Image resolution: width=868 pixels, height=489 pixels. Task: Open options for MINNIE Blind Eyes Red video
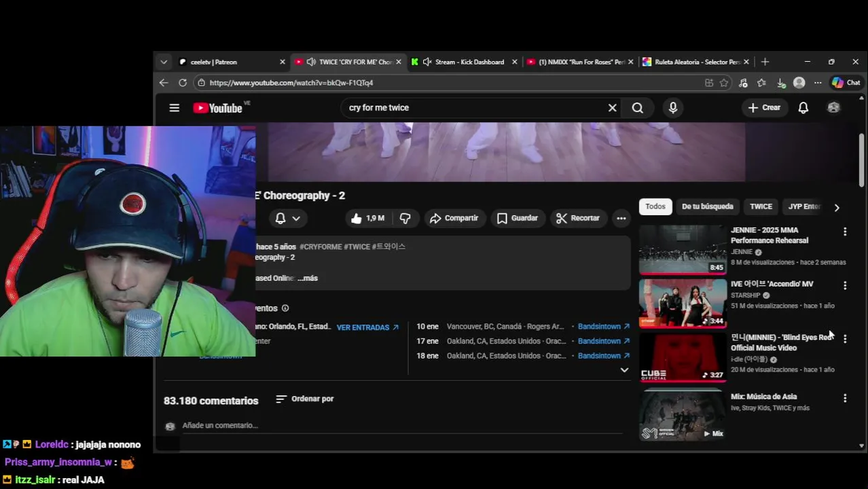(x=845, y=339)
